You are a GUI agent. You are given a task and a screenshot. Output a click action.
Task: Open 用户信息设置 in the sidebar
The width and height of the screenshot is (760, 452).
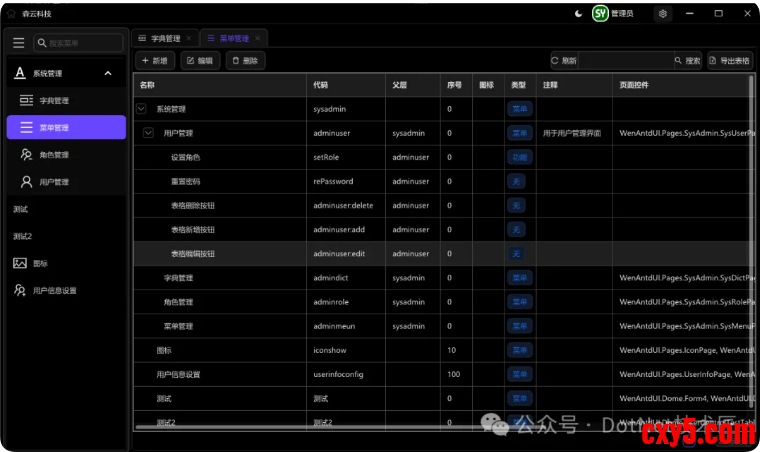(54, 290)
